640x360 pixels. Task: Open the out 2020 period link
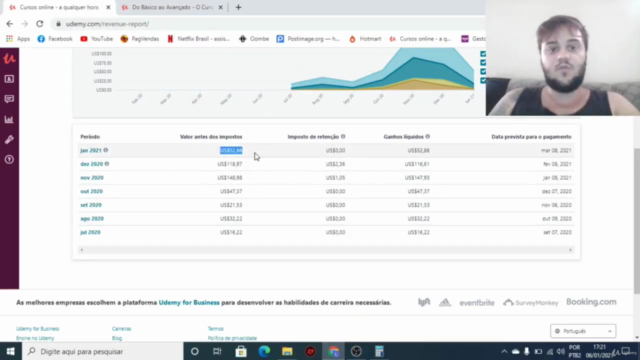pos(91,191)
